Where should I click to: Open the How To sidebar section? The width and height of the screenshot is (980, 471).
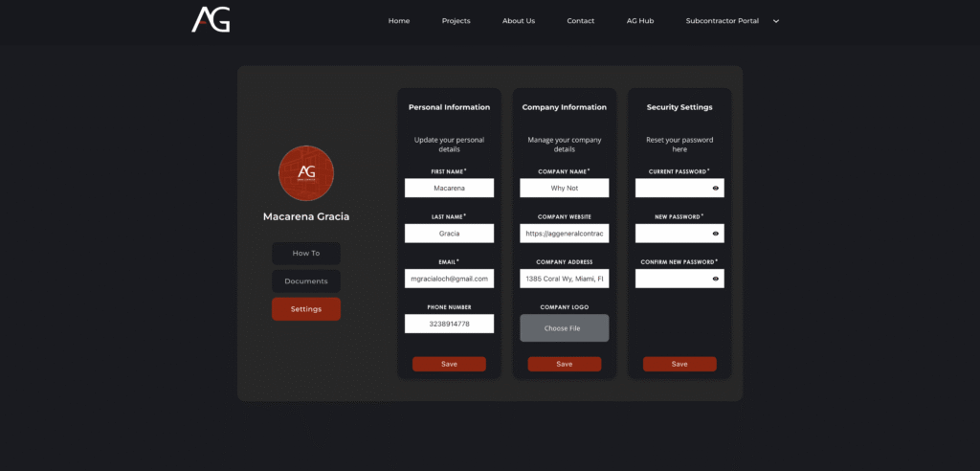click(305, 254)
